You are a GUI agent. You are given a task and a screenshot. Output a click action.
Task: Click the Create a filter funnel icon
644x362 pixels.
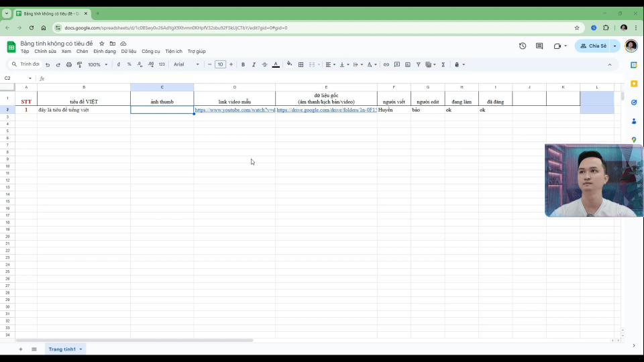click(x=418, y=65)
